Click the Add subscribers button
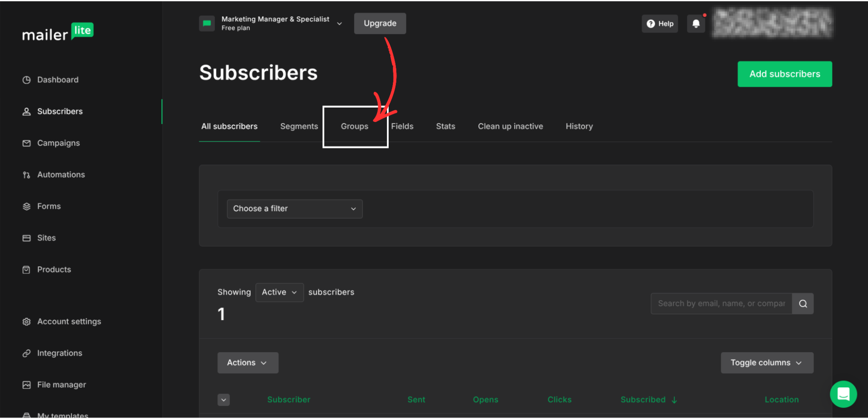The width and height of the screenshot is (868, 419). click(784, 74)
